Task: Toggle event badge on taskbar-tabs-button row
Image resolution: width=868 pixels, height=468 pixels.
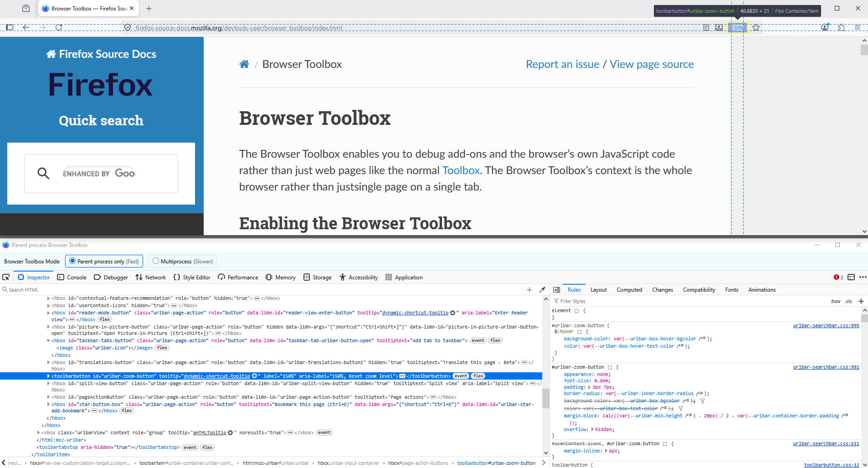Action: click(478, 340)
